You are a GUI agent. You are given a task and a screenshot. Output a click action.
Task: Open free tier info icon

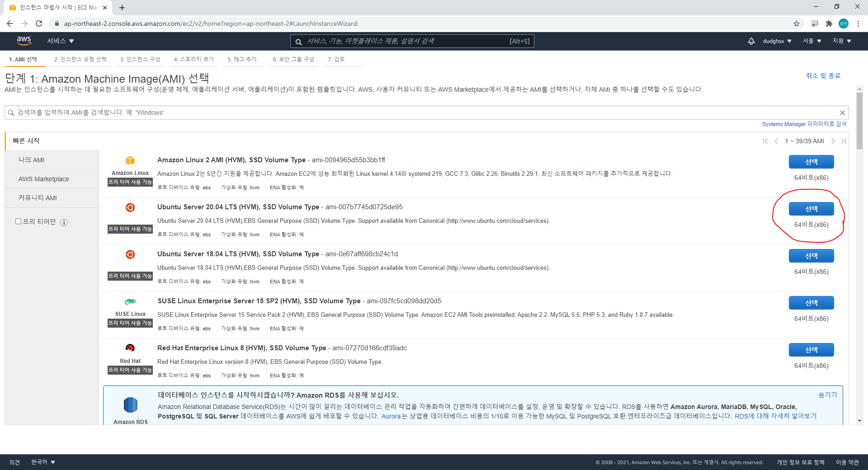[x=64, y=222]
